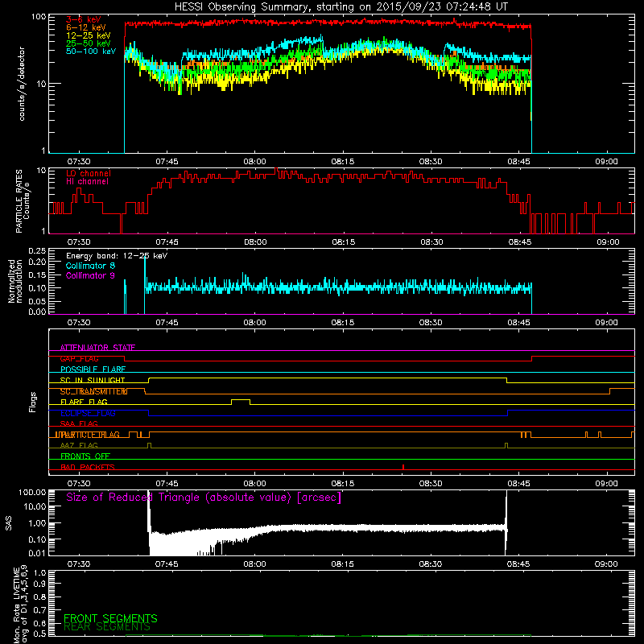
Task: Click the 'FRONT SEGMENTS' legend label
Action: [110, 618]
